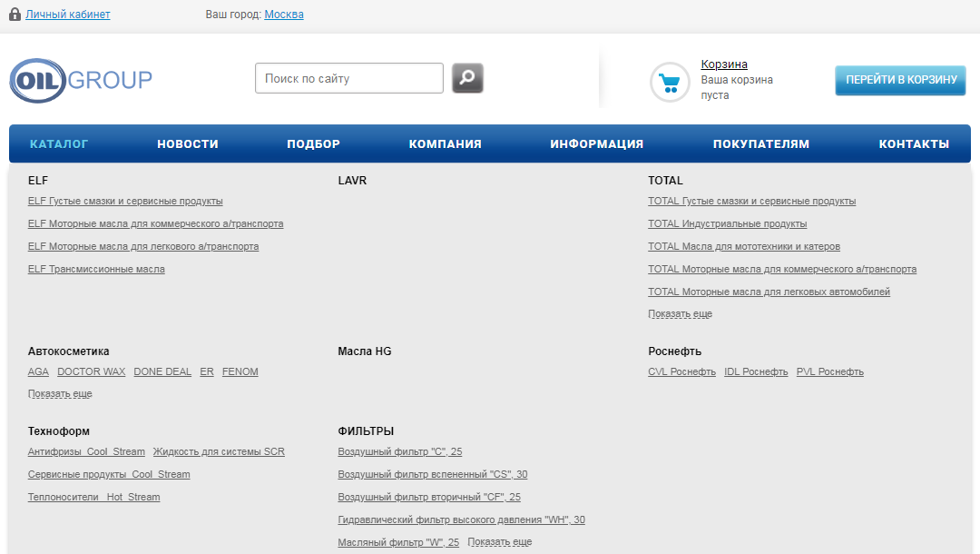This screenshot has width=980, height=554.
Task: Open the Подбор menu item
Action: [x=313, y=143]
